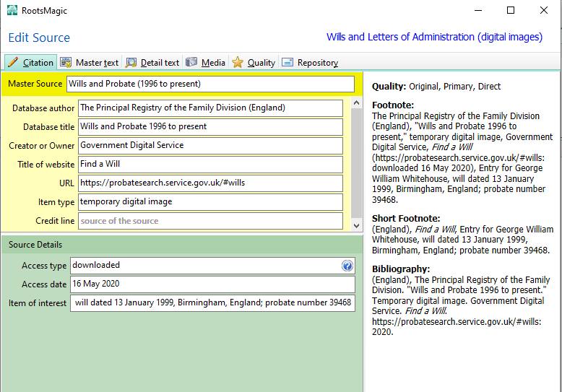Click the Quality: Original, Primary, Direct line
562x392 pixels.
436,87
